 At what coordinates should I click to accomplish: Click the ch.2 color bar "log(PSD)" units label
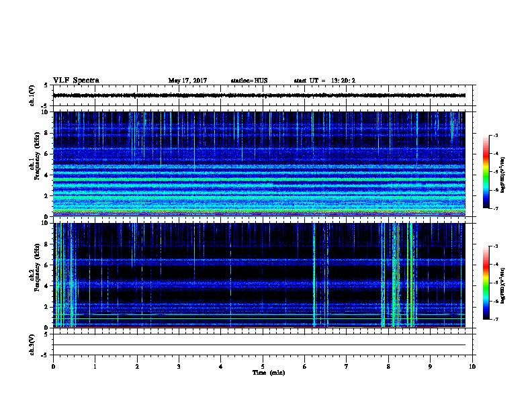point(502,285)
